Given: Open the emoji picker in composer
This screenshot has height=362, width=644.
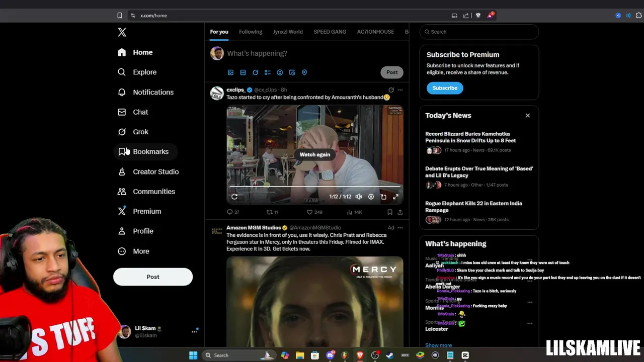Looking at the screenshot, I should tap(280, 72).
